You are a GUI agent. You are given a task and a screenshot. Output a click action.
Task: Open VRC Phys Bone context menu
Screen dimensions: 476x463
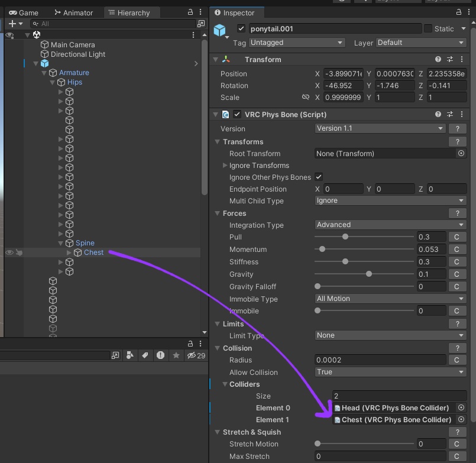pos(462,114)
